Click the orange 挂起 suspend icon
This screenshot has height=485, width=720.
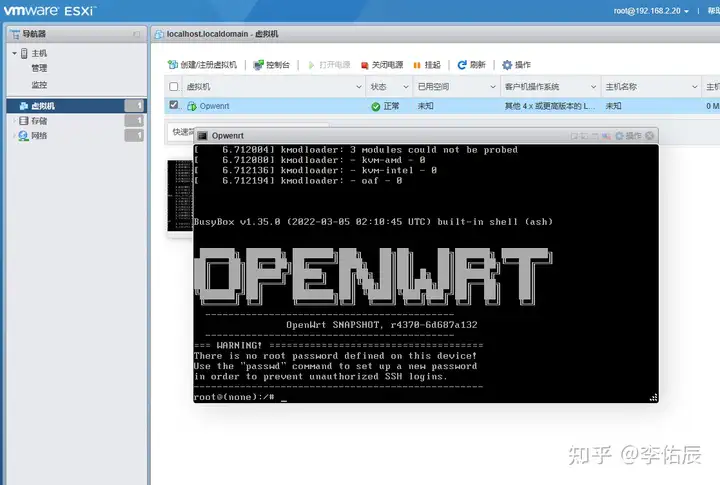click(417, 65)
